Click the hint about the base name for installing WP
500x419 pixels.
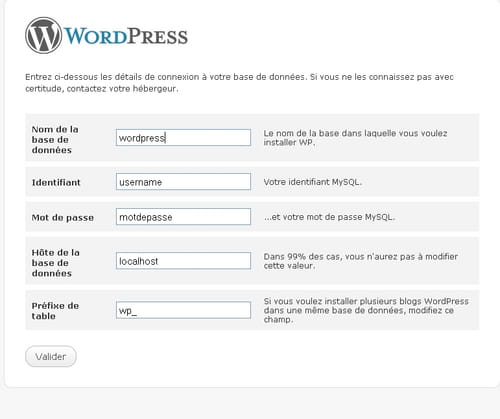pos(355,138)
